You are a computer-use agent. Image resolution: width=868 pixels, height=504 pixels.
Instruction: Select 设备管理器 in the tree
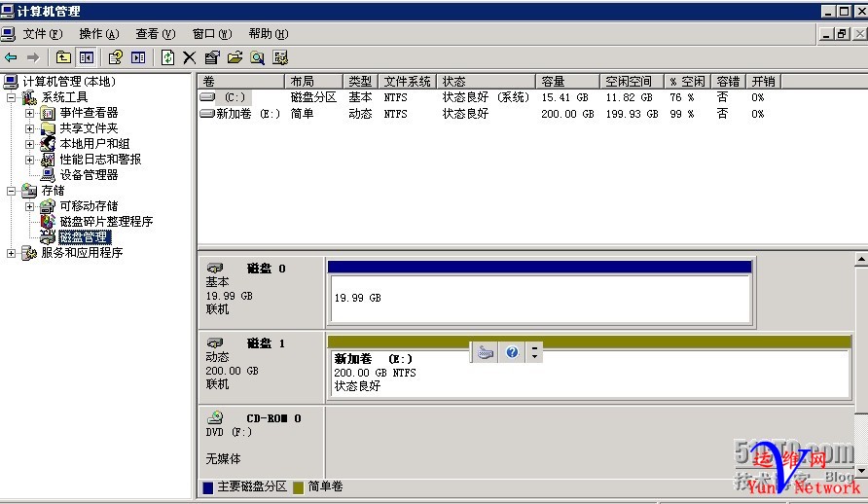[89, 175]
